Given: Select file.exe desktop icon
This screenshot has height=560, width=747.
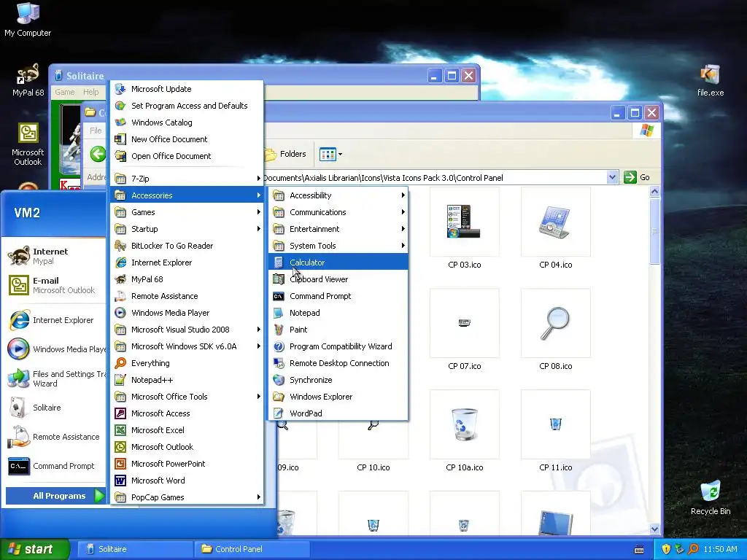Looking at the screenshot, I should click(711, 80).
